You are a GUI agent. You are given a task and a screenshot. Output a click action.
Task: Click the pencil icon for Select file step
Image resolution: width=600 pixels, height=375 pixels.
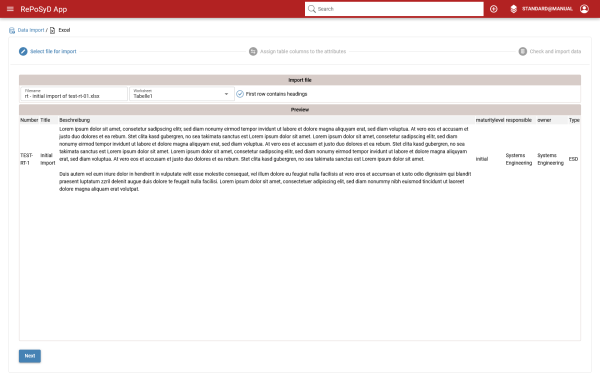pyautogui.click(x=23, y=51)
